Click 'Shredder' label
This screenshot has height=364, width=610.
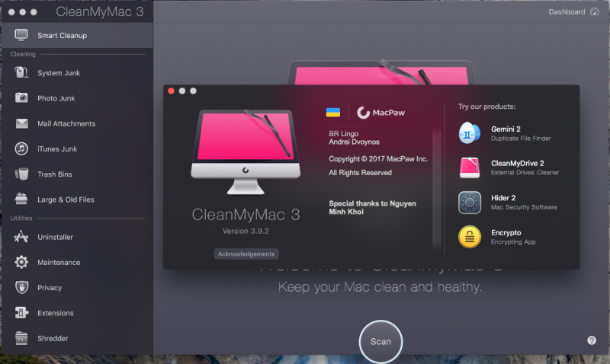coord(53,338)
